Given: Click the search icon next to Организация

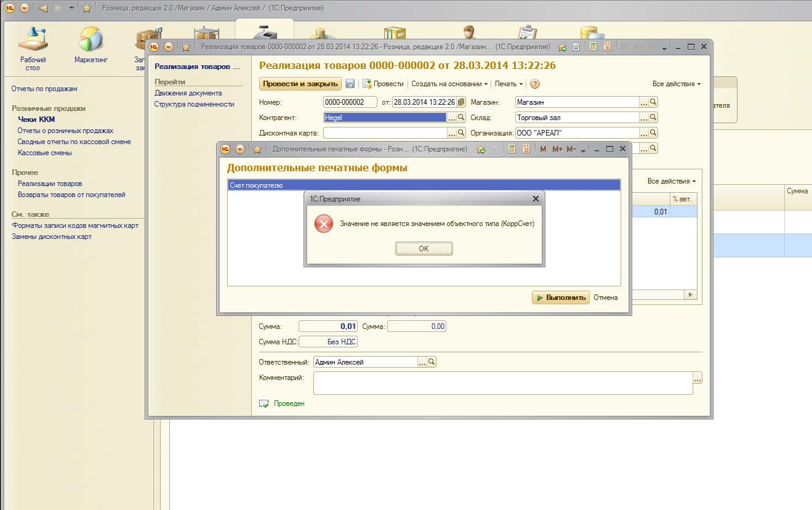Looking at the screenshot, I should click(653, 132).
